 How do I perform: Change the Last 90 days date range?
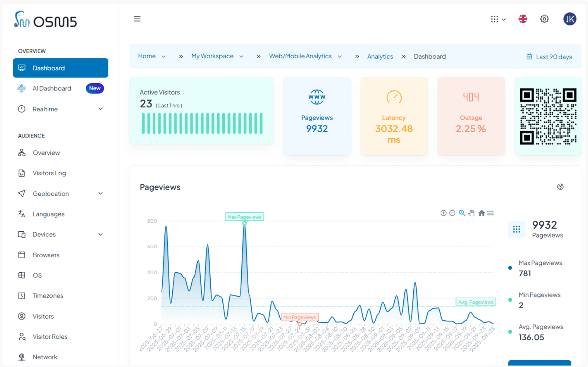point(549,57)
